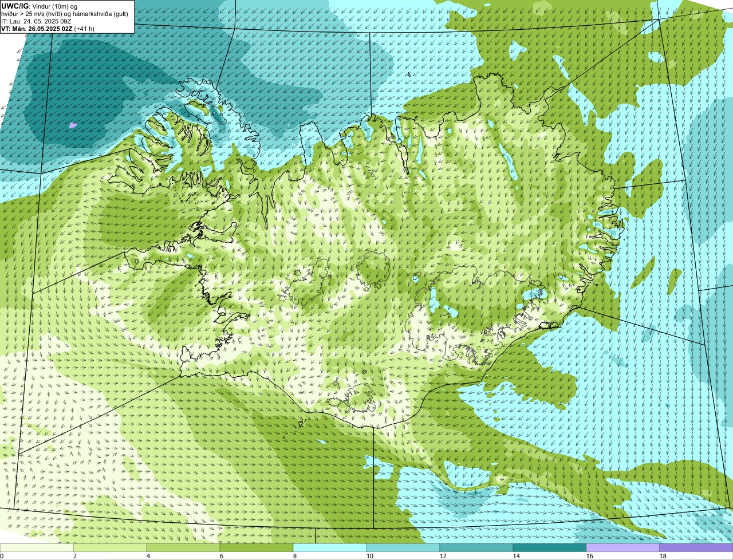The width and height of the screenshot is (733, 560).
Task: Click the '6' scale label
Action: tap(222, 556)
